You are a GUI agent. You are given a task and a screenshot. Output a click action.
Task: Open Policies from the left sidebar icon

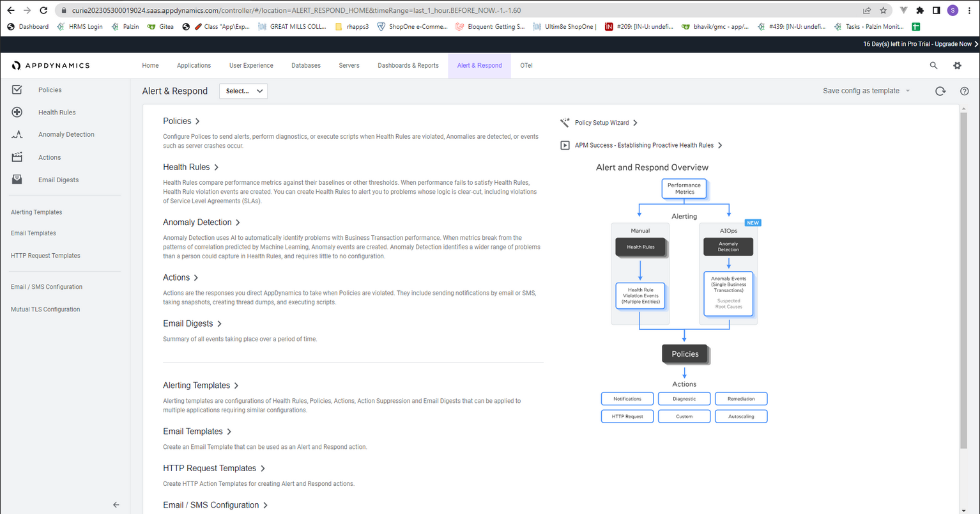[x=17, y=90]
